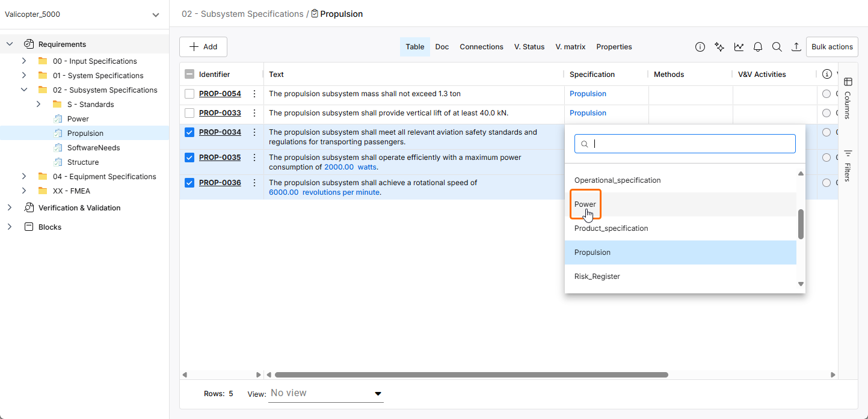Image resolution: width=868 pixels, height=419 pixels.
Task: Open row menu for PROP-0054
Action: (254, 94)
